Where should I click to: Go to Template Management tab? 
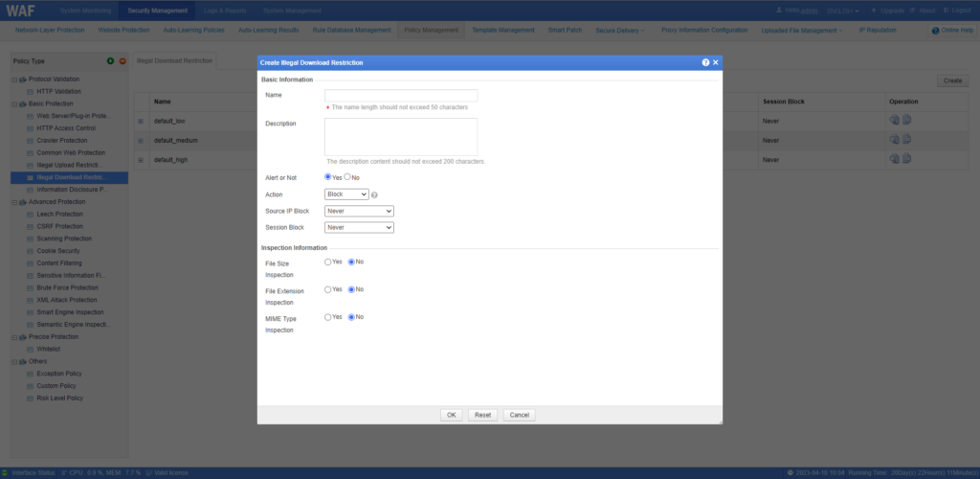point(503,30)
